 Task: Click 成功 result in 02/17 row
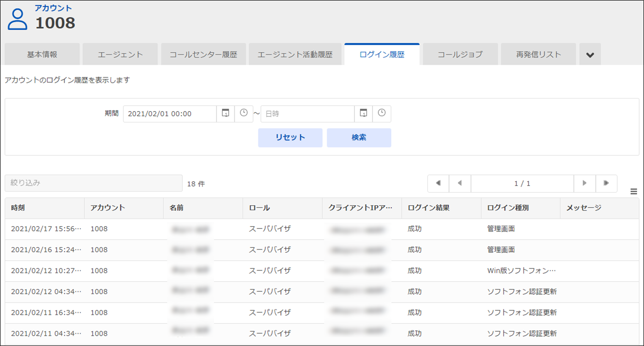tap(414, 229)
